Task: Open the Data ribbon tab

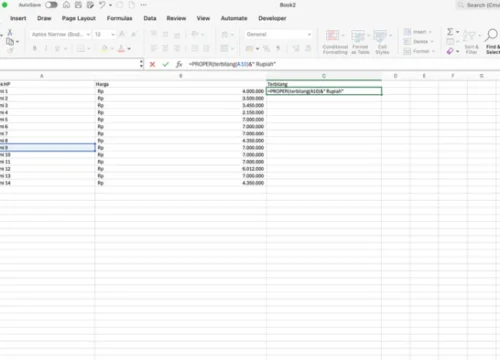Action: pos(150,18)
